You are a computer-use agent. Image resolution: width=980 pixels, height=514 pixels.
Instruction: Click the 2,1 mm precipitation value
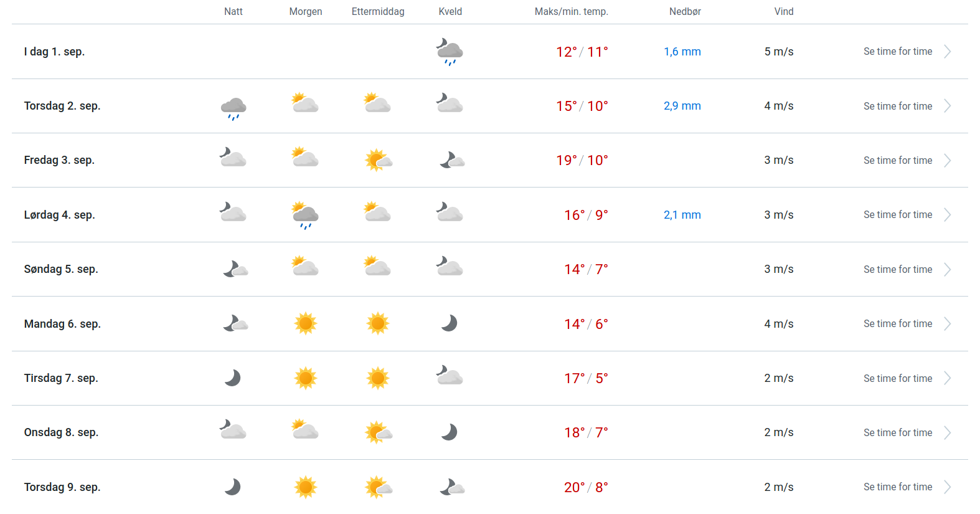click(682, 215)
